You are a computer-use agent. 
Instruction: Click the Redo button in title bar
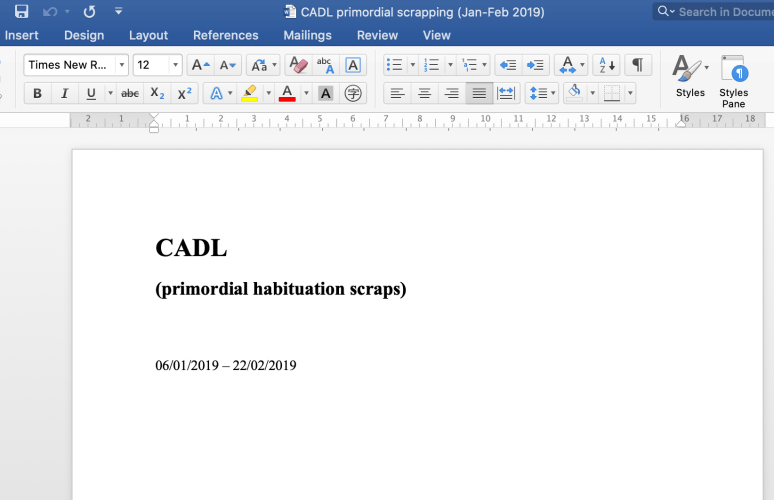90,12
